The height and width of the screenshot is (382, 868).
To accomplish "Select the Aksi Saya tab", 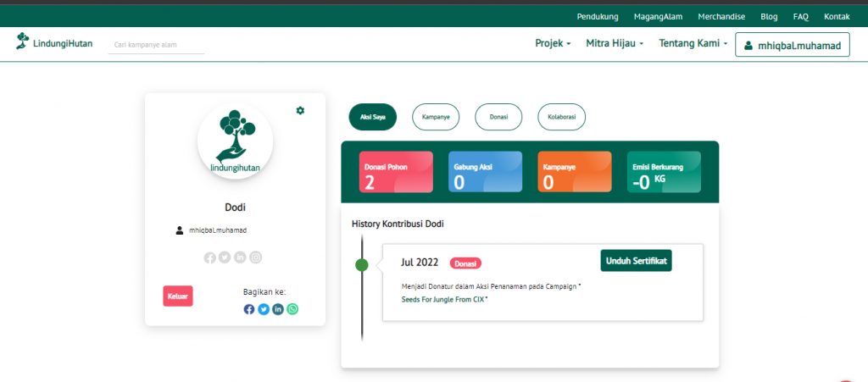I will point(373,117).
